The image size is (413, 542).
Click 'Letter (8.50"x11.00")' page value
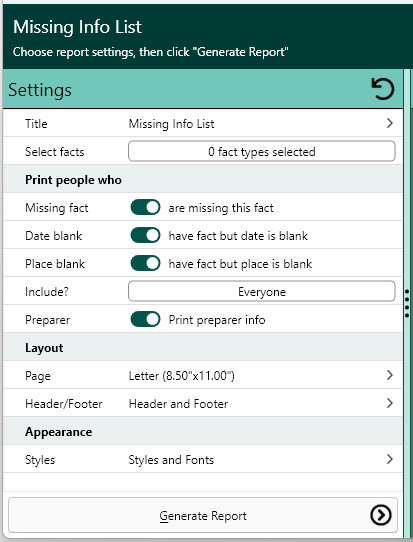(181, 376)
